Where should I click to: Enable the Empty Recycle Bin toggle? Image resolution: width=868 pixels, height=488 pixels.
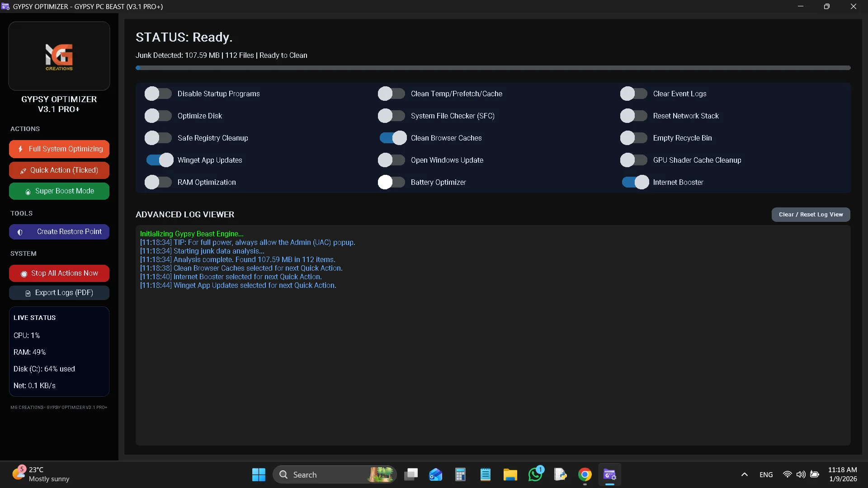[x=633, y=138]
